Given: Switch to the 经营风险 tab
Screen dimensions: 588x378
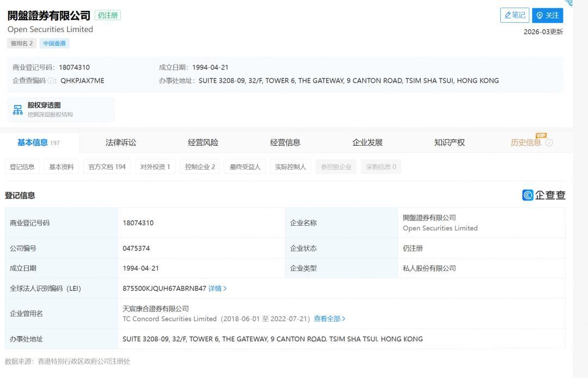Looking at the screenshot, I should tap(203, 142).
